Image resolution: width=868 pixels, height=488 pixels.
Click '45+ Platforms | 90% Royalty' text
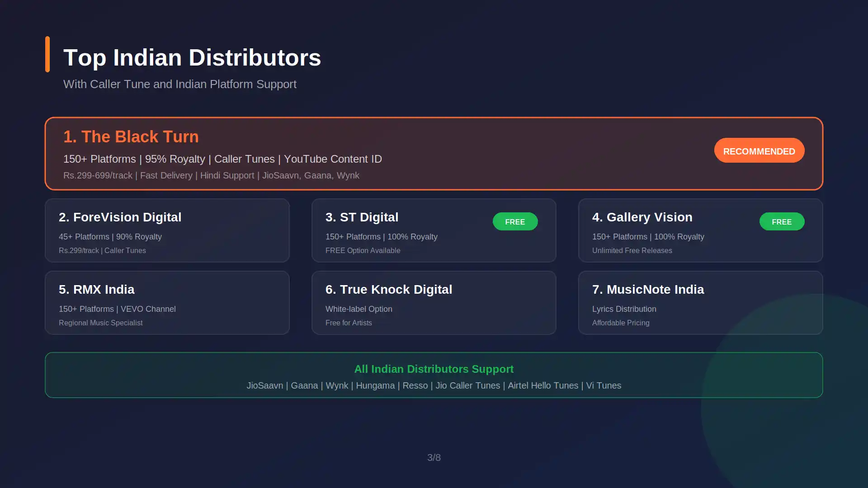(x=110, y=237)
